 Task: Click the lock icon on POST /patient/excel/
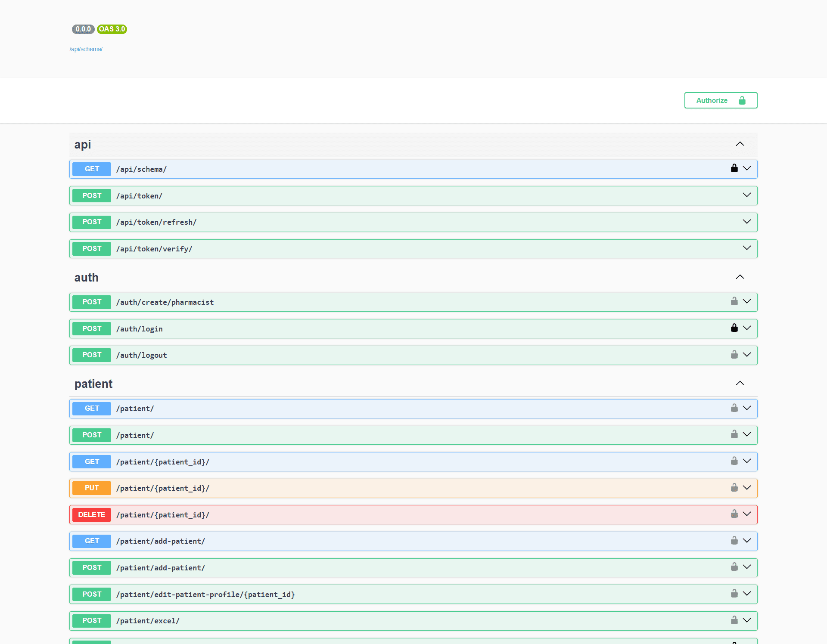[x=734, y=620]
